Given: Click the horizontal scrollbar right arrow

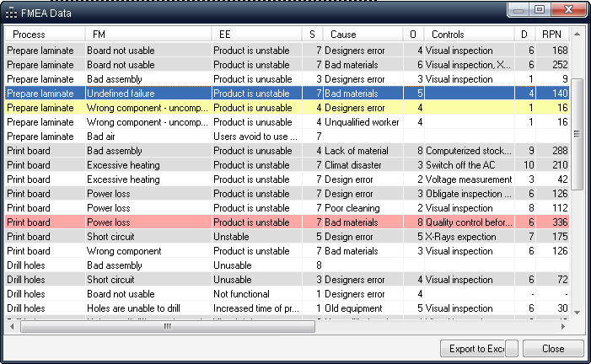Looking at the screenshot, I should click(x=563, y=327).
